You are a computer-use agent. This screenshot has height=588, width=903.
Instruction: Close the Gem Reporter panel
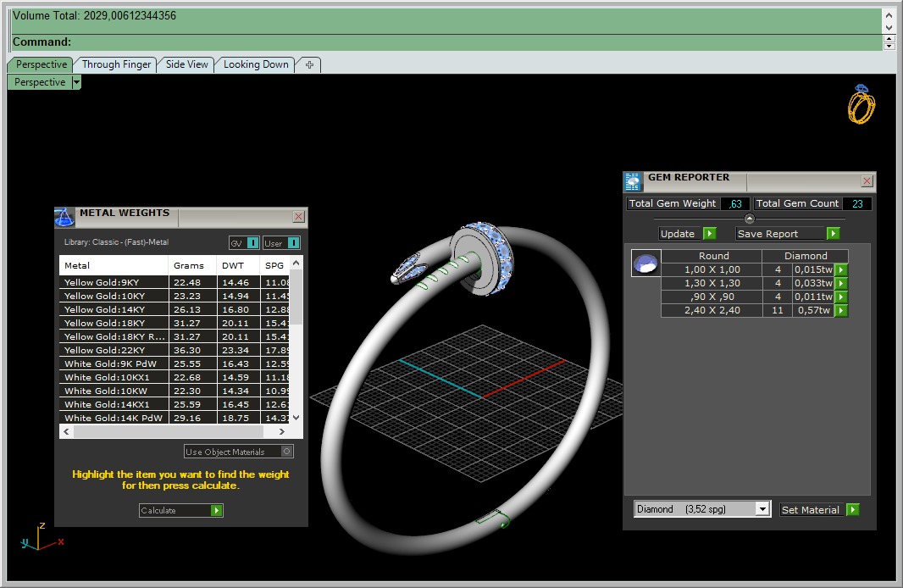(867, 181)
